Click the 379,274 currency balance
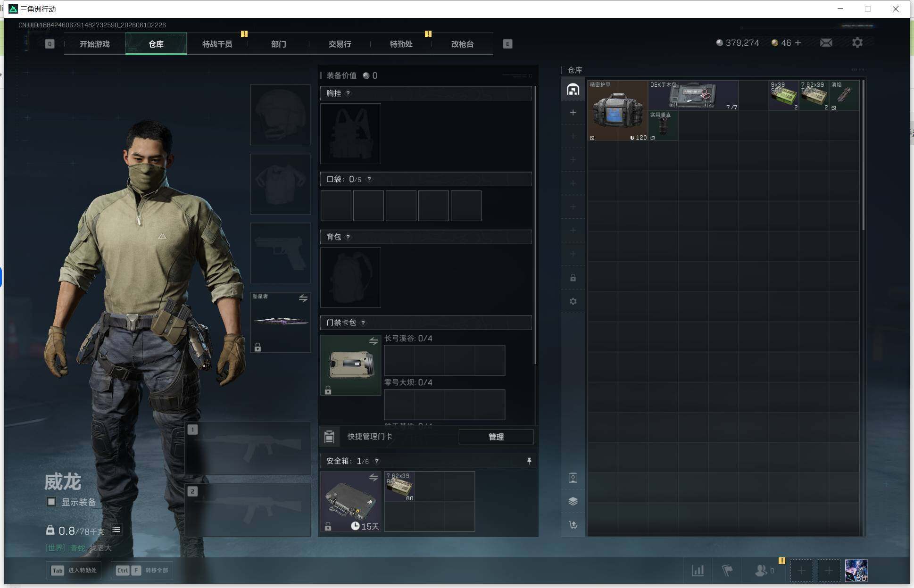The image size is (914, 588). pos(738,43)
